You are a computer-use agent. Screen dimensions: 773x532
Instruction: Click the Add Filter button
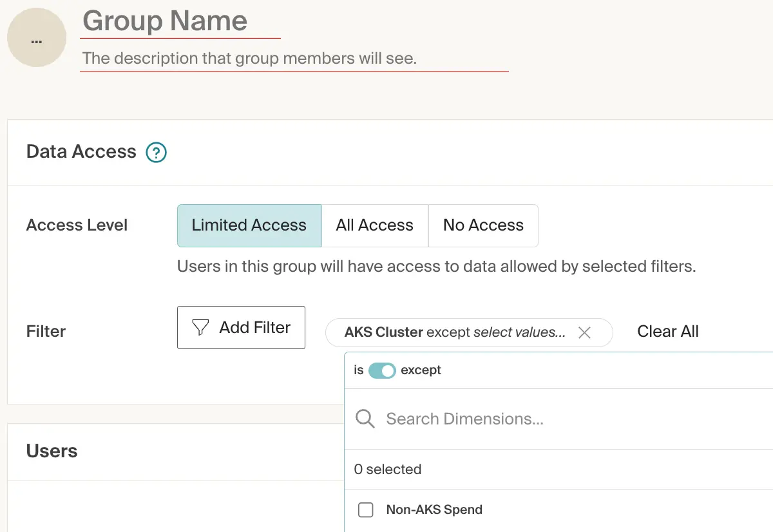(241, 327)
